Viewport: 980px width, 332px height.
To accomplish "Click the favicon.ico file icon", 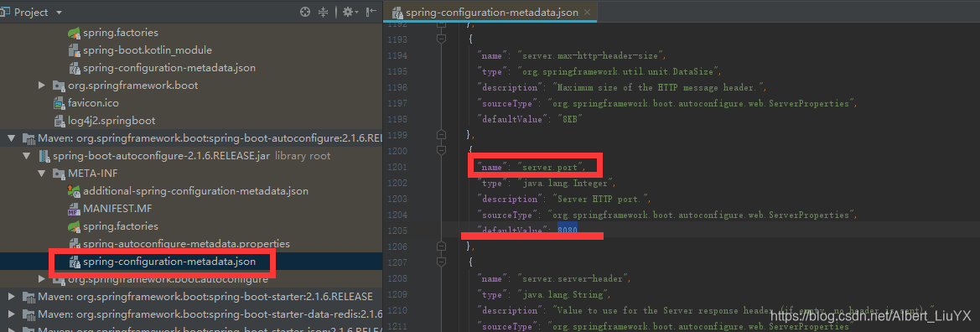I will pos(60,102).
